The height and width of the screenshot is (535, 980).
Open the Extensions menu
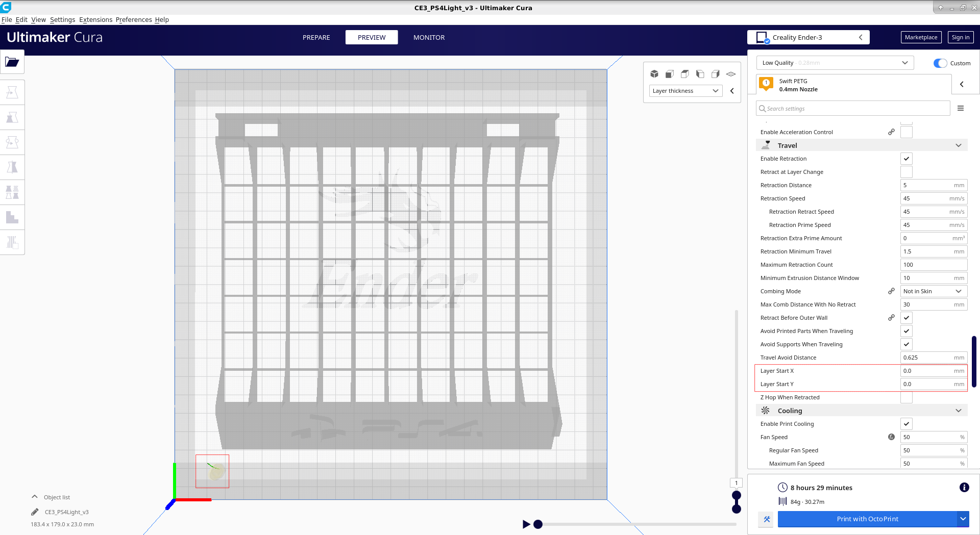(95, 19)
